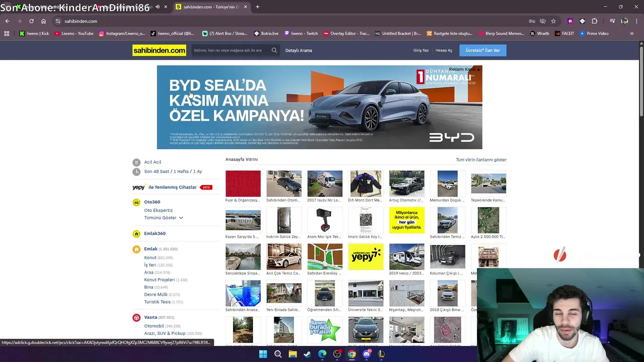
Task: Open the password key icon in address bar
Action: pos(532,21)
